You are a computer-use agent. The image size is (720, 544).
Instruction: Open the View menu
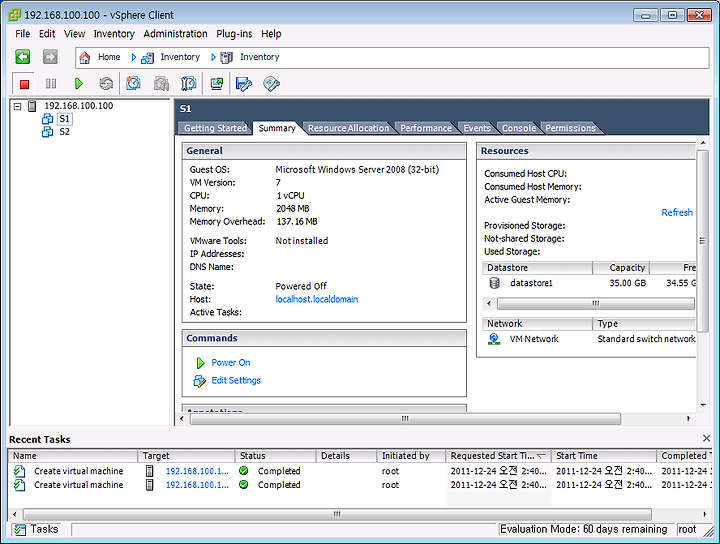click(x=74, y=34)
